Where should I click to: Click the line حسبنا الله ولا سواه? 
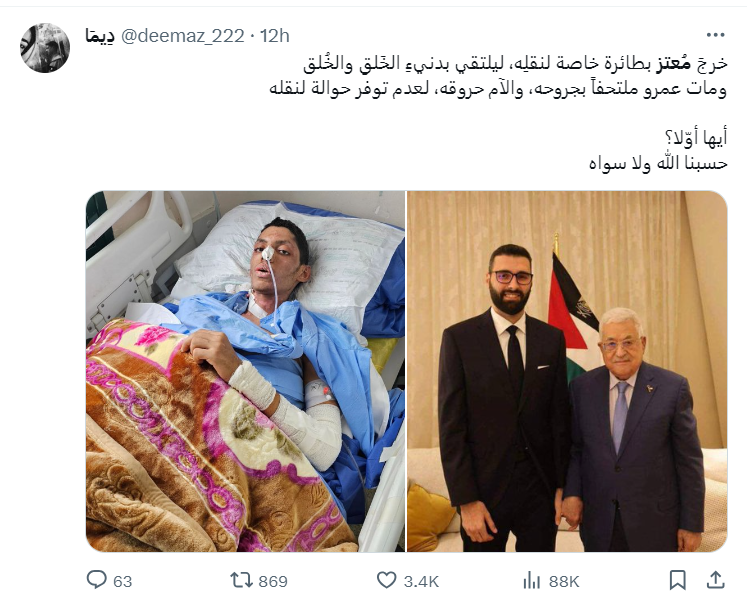tap(658, 163)
